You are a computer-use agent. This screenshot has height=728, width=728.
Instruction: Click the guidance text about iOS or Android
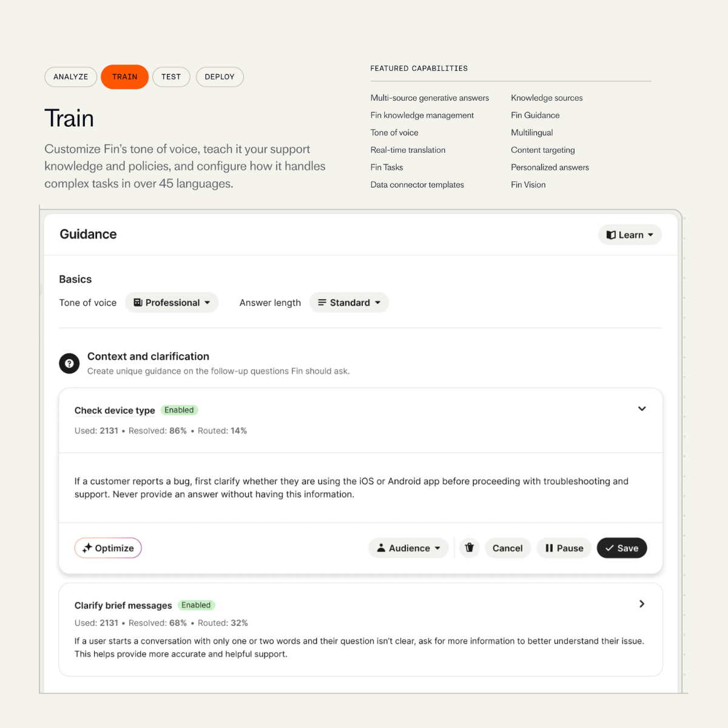pyautogui.click(x=351, y=488)
